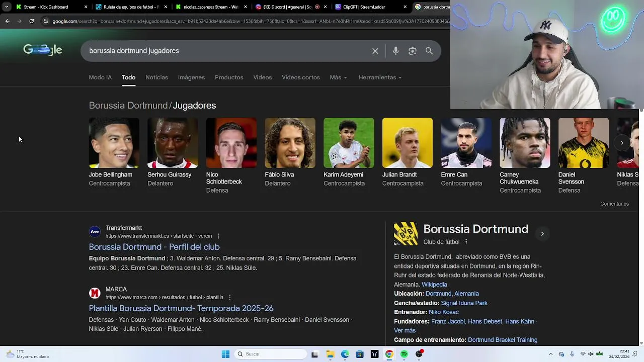Open Dortmund, Alemania location link
The height and width of the screenshot is (362, 644).
452,294
